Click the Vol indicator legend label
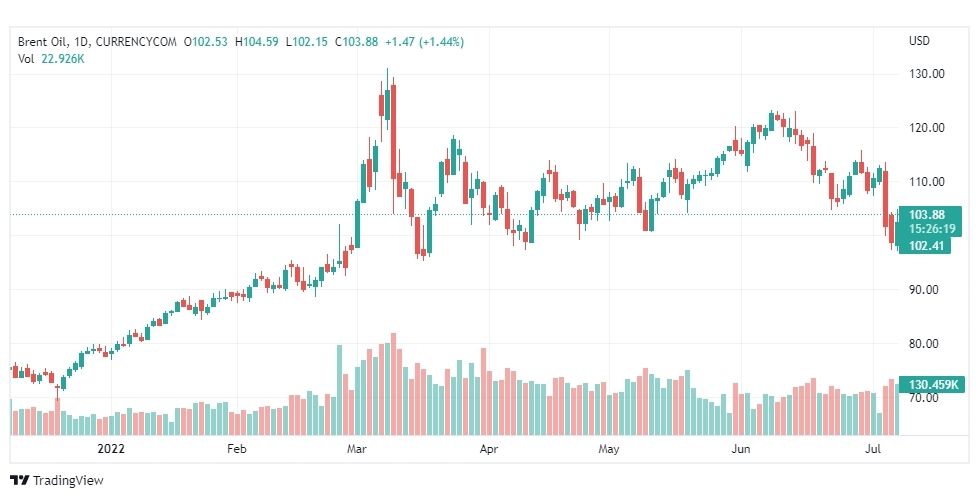 pyautogui.click(x=26, y=59)
